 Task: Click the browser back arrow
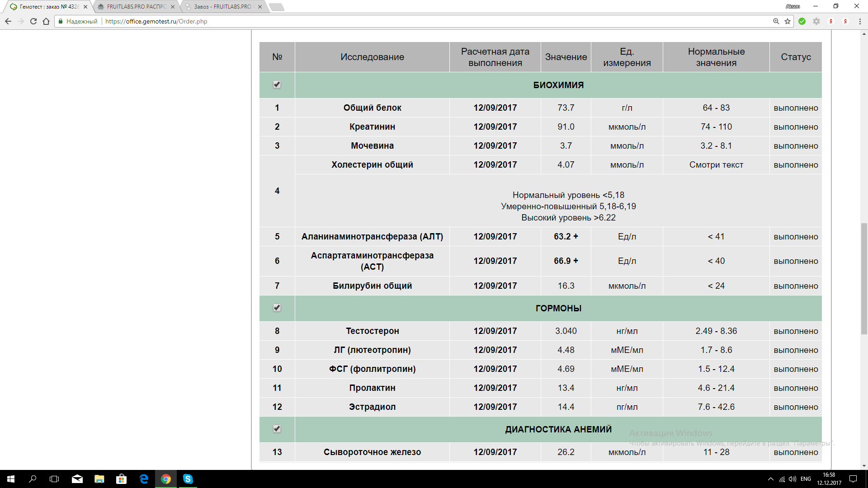pyautogui.click(x=8, y=21)
